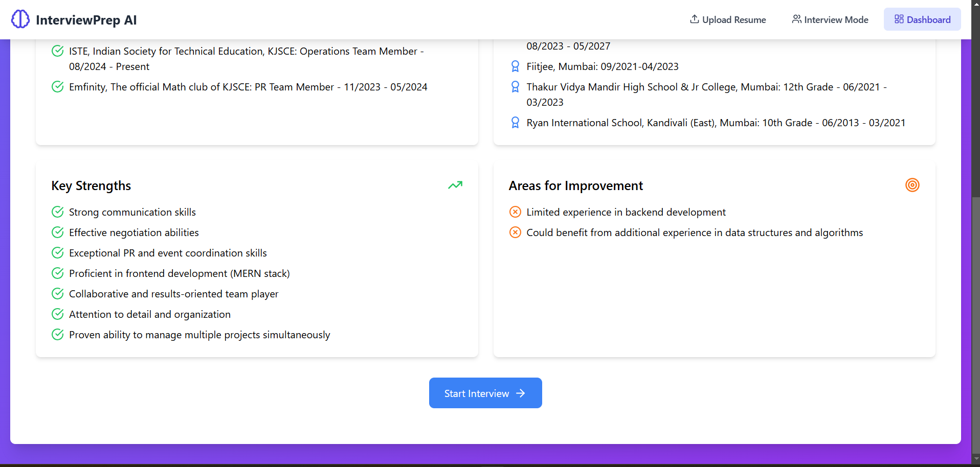Screen dimensions: 980x467
Task: Click the green trending arrow beside Key Strengths
Action: click(x=455, y=185)
